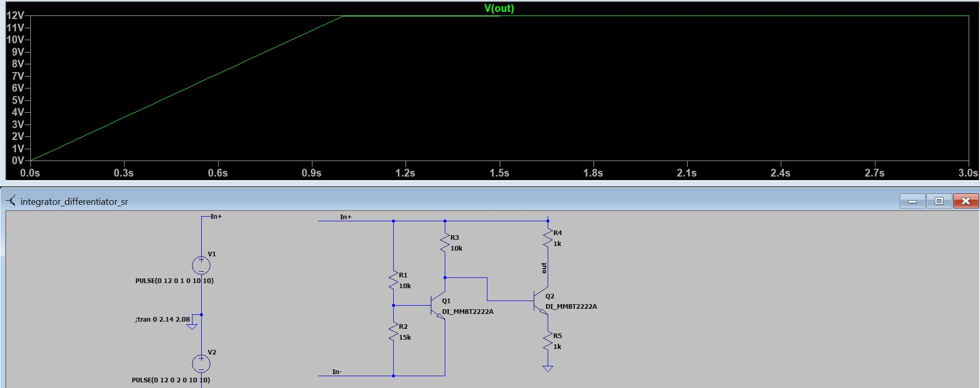Click the 1k value of R5
980x388 pixels.
557,346
